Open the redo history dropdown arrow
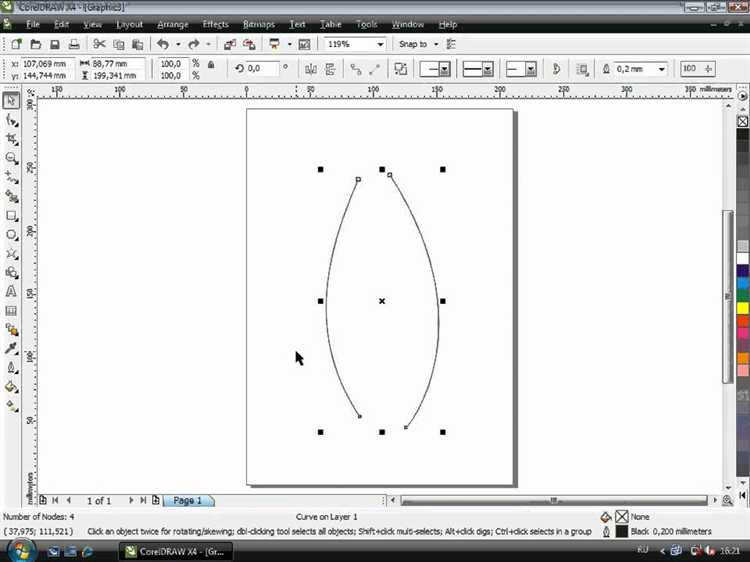Image resolution: width=750 pixels, height=562 pixels. pos(209,44)
